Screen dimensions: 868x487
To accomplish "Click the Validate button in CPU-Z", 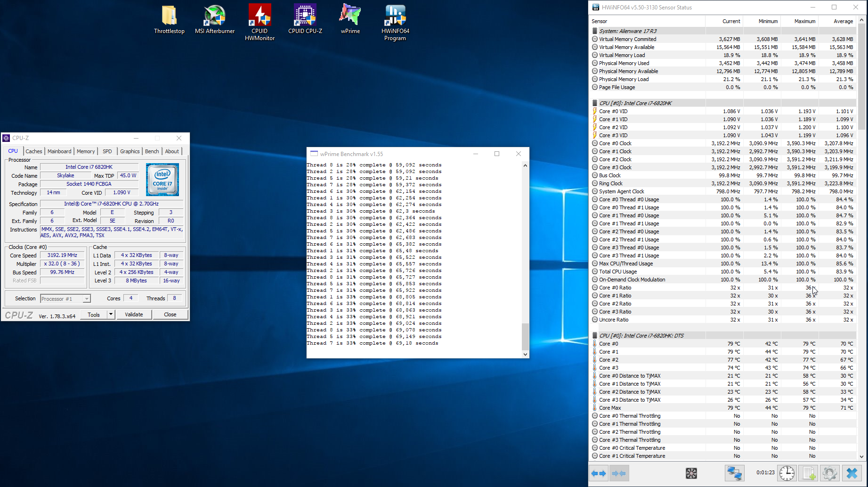I will pyautogui.click(x=134, y=314).
